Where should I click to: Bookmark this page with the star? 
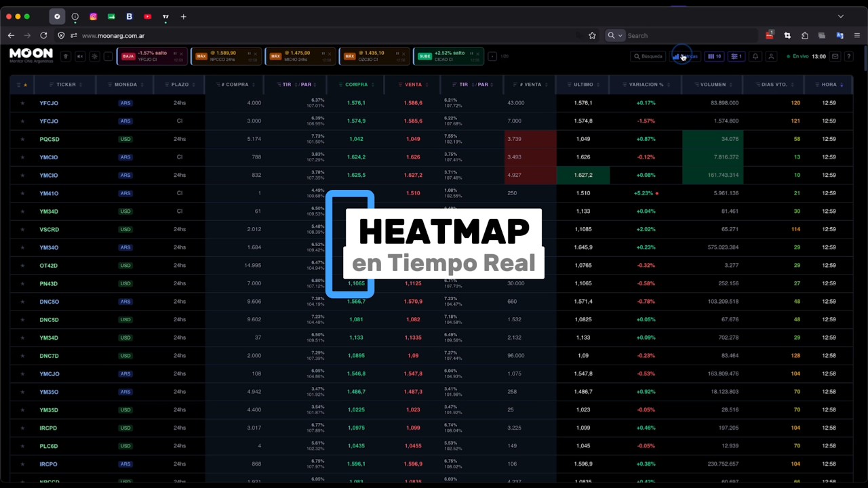tap(592, 35)
